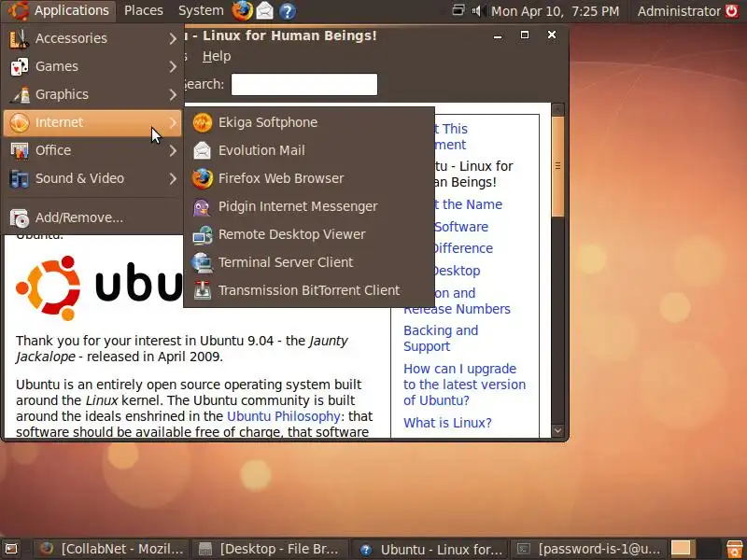Choose Add/Remove... from Applications menu
This screenshot has height=560, width=747.
pos(92,217)
